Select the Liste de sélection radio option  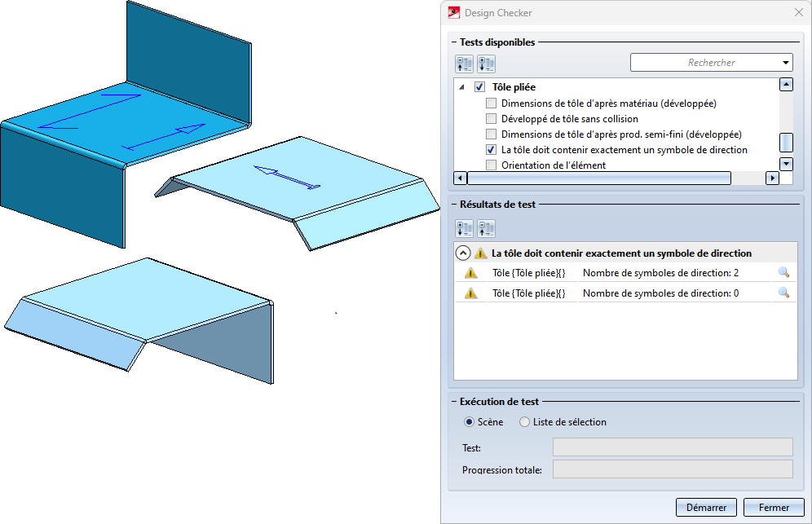(524, 422)
